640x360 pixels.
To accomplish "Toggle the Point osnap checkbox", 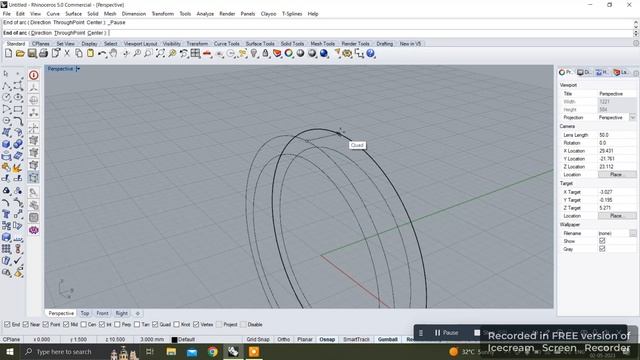I will 46,324.
